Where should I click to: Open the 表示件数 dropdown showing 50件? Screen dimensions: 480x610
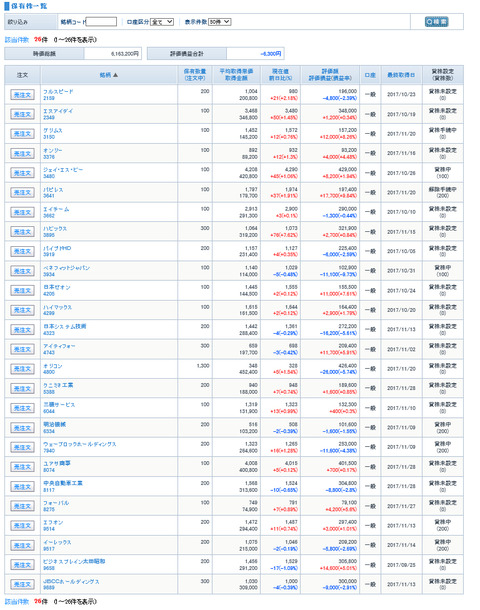click(x=219, y=22)
